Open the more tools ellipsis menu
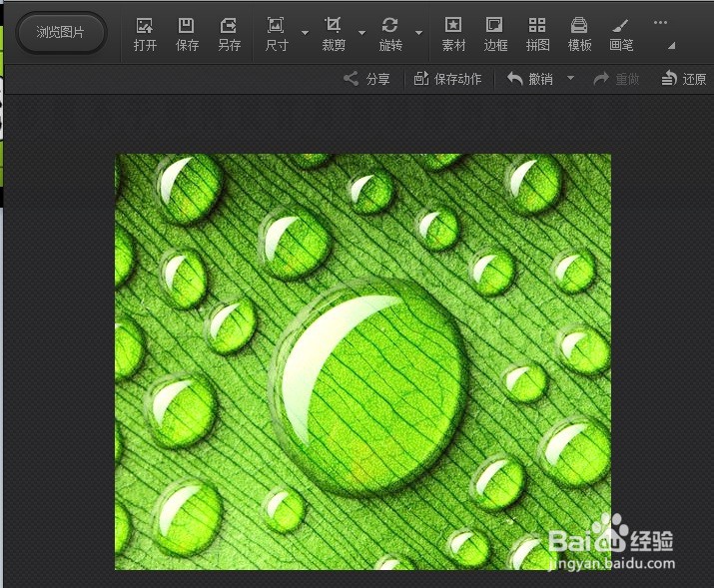The height and width of the screenshot is (588, 714). coord(660,22)
